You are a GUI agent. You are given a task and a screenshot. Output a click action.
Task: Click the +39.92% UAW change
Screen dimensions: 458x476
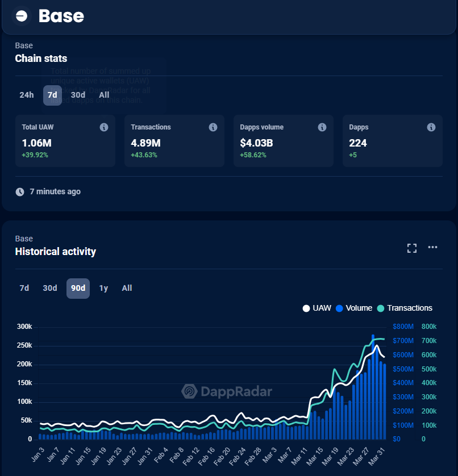pyautogui.click(x=35, y=155)
